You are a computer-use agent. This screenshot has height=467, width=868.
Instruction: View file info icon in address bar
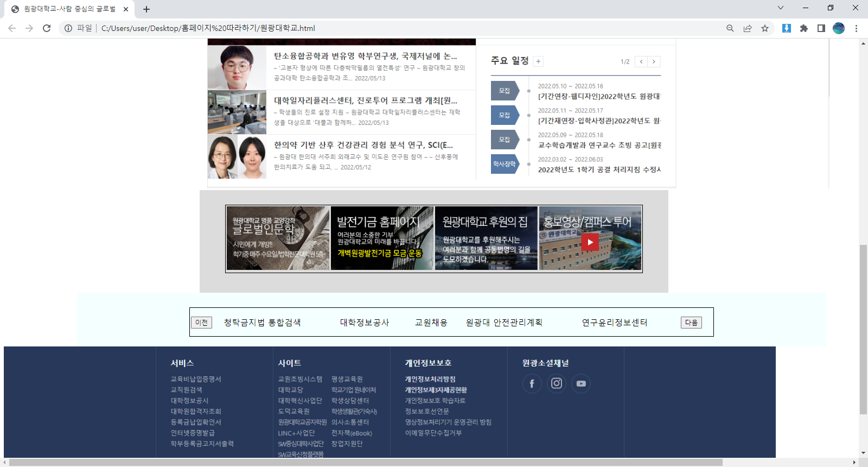click(68, 28)
